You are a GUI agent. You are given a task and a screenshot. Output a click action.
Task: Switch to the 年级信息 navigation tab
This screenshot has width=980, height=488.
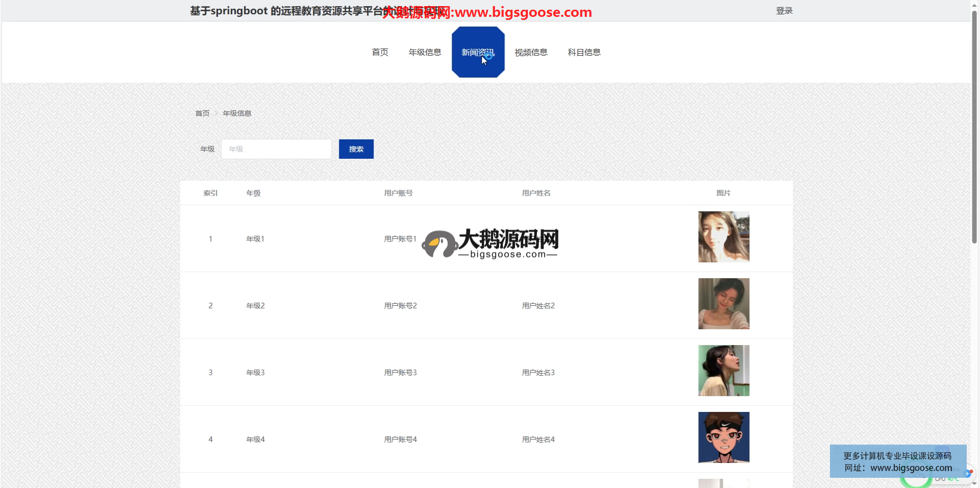[425, 52]
